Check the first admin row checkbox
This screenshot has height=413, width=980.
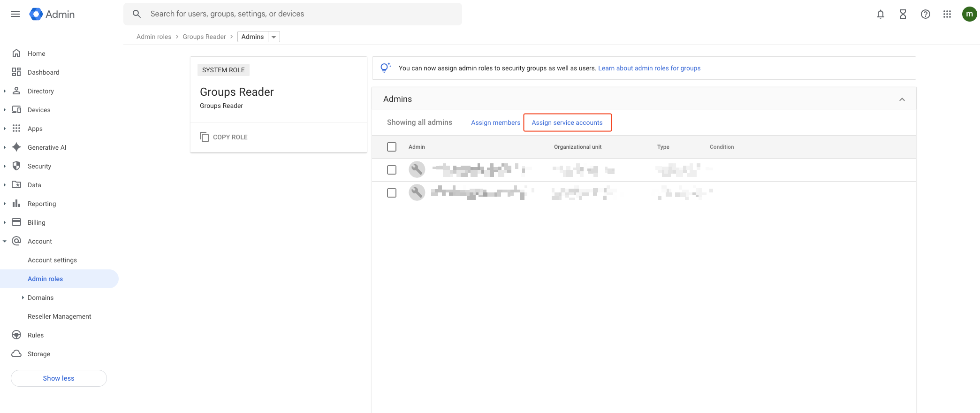click(x=392, y=170)
